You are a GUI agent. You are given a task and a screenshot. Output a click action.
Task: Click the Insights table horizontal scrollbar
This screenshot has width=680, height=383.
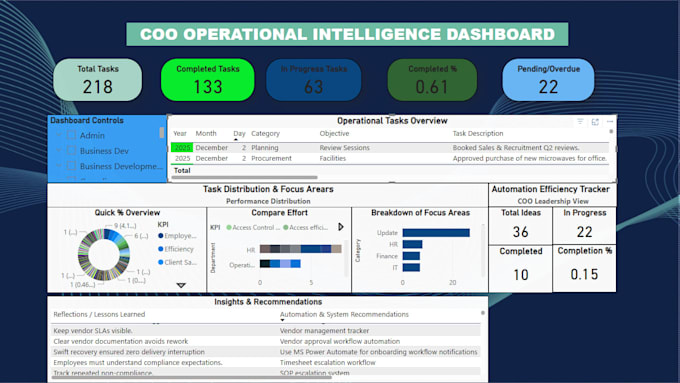(x=191, y=377)
